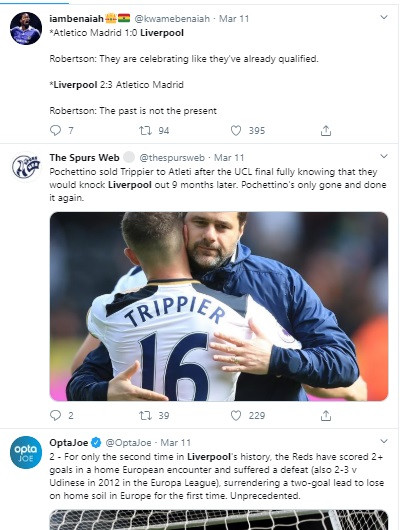Open OptaJoe tweet's Mar 11 timestamp
Screen dimensions: 400x530
(x=175, y=442)
